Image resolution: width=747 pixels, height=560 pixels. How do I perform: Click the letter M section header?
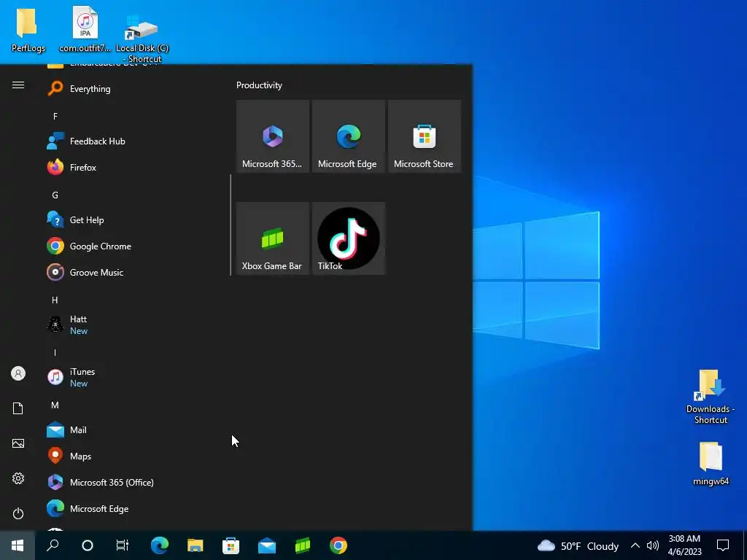pyautogui.click(x=55, y=405)
